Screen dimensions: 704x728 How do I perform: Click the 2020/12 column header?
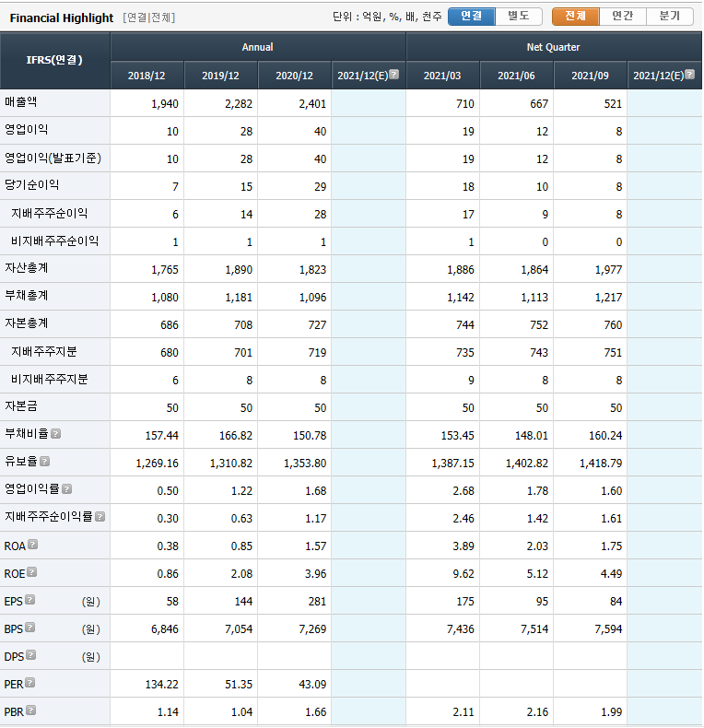pyautogui.click(x=295, y=76)
